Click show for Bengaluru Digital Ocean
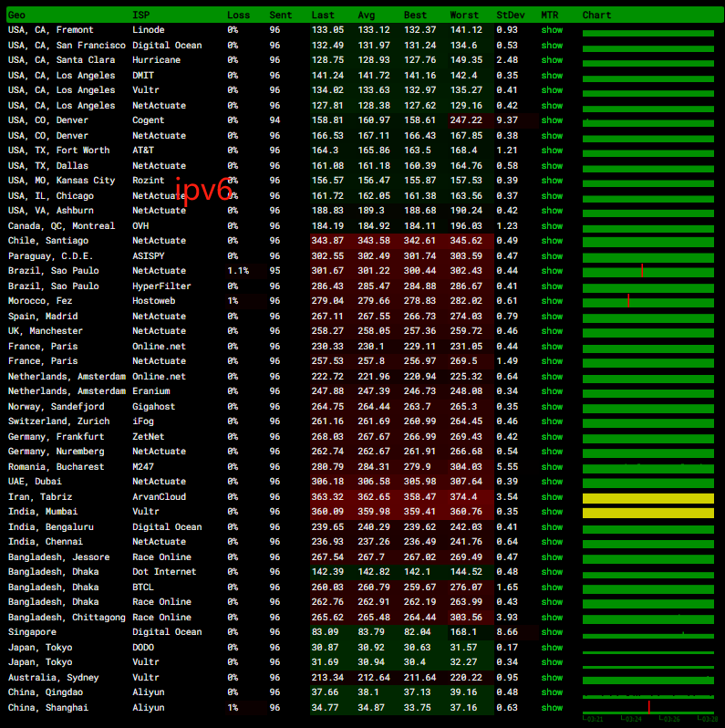This screenshot has height=728, width=725. [x=552, y=527]
